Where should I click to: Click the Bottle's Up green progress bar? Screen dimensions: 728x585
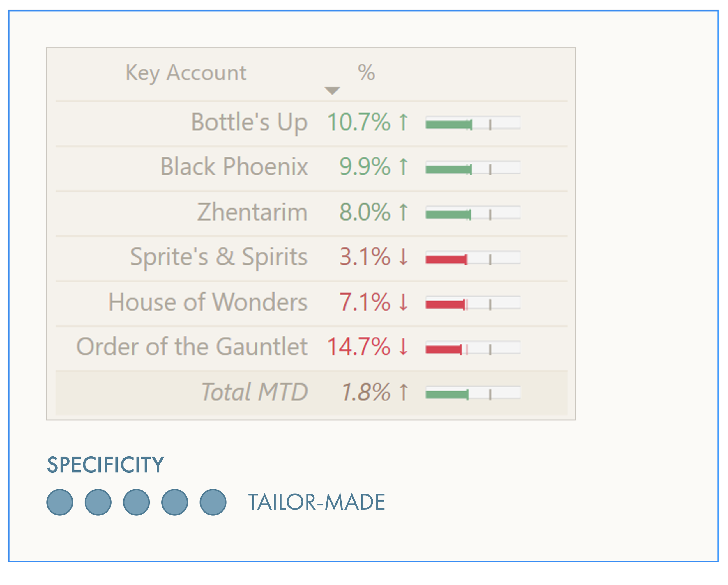pyautogui.click(x=448, y=125)
